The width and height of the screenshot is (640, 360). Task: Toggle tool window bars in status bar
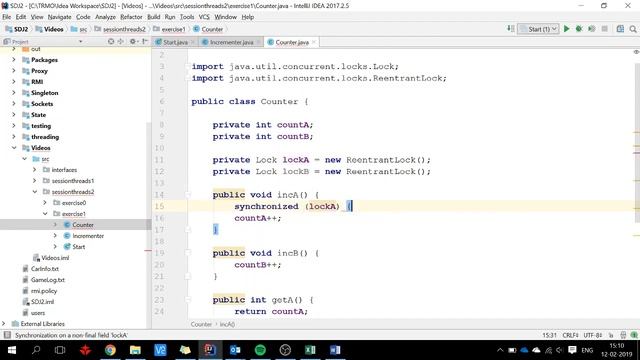[7, 335]
